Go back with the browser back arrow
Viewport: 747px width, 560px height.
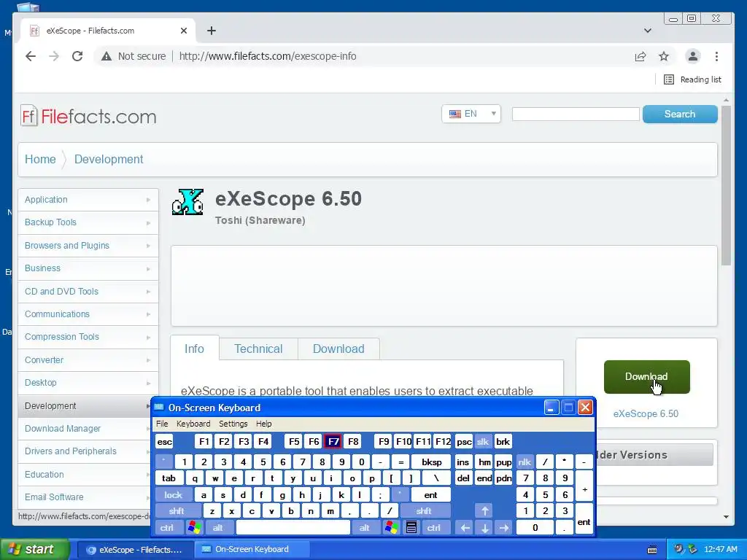pyautogui.click(x=31, y=56)
